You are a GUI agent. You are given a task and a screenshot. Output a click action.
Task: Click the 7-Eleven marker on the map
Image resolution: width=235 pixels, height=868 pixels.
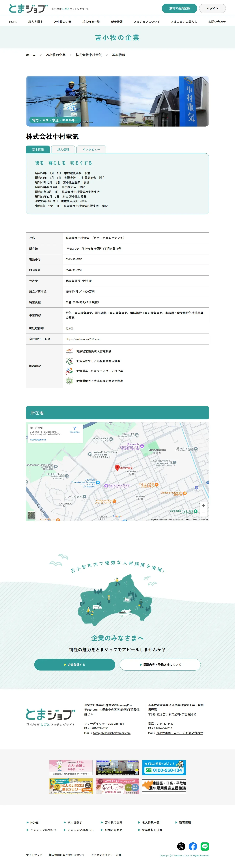98,483
